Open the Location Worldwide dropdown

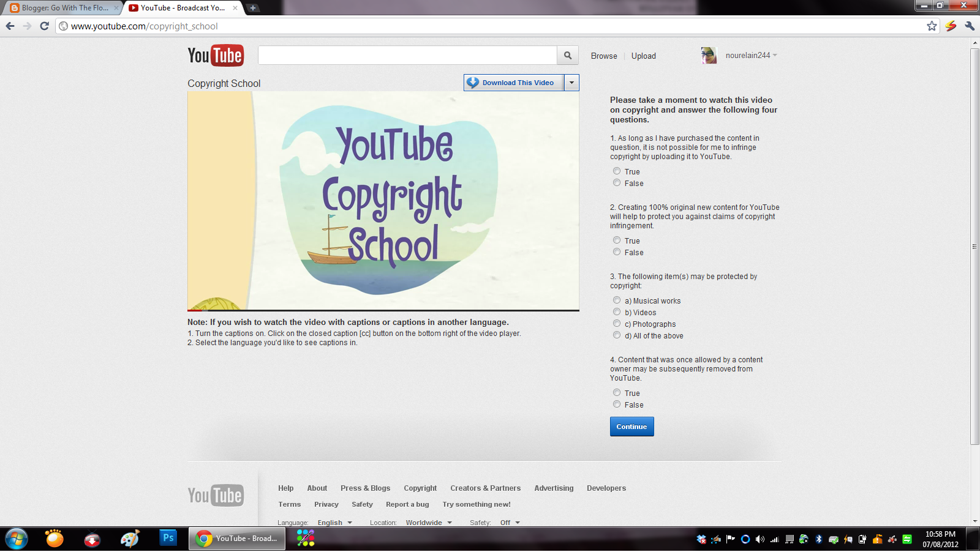click(429, 523)
